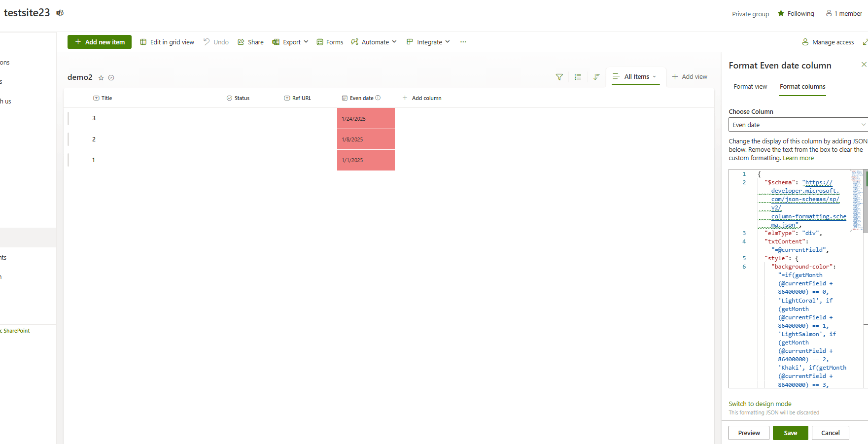Click Edit in grid view

[167, 42]
